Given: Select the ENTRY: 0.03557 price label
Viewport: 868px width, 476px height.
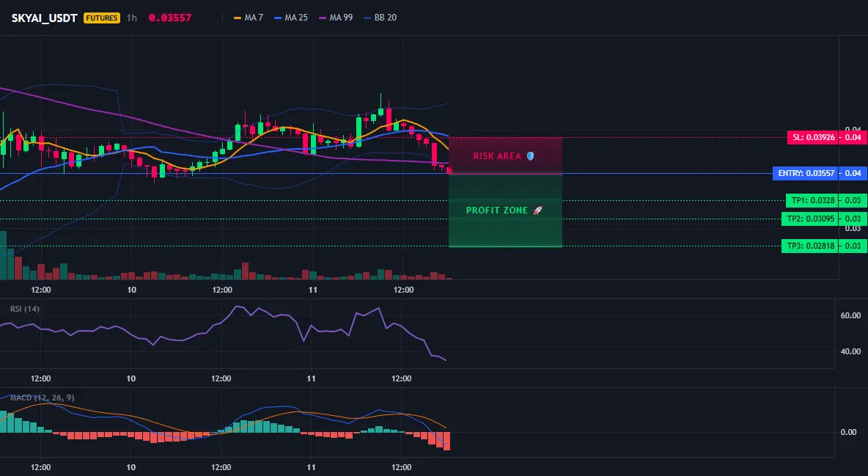Looking at the screenshot, I should [x=806, y=173].
